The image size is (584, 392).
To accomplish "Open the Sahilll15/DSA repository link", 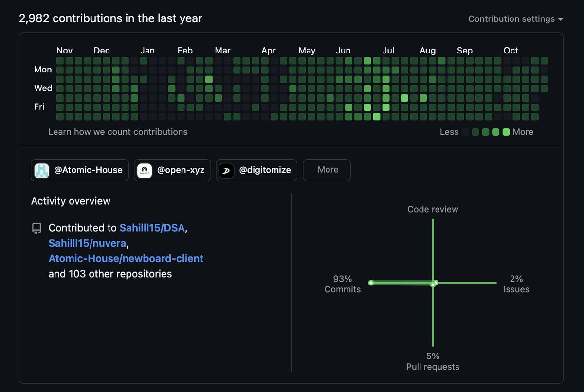I will (152, 228).
